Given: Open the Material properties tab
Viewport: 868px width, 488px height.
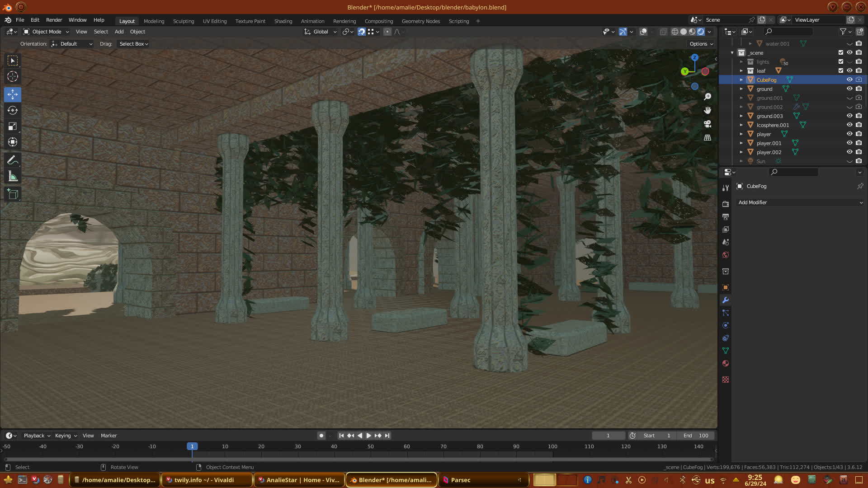Looking at the screenshot, I should click(x=726, y=363).
